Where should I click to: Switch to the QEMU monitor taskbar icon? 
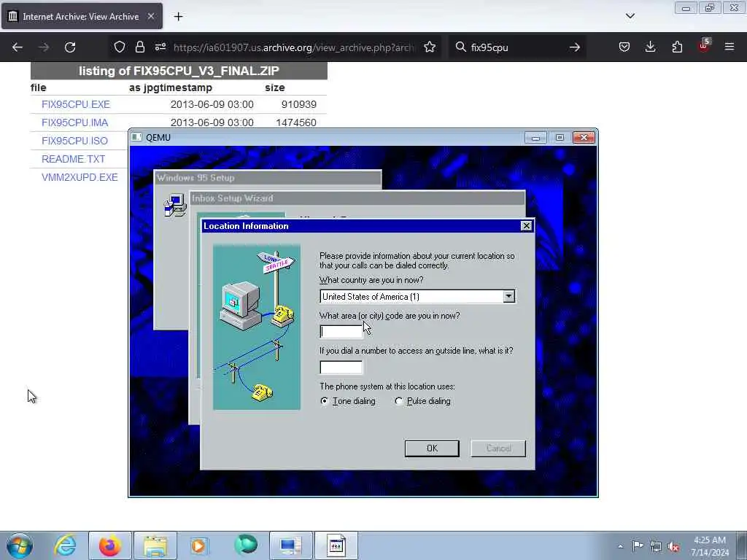point(291,545)
